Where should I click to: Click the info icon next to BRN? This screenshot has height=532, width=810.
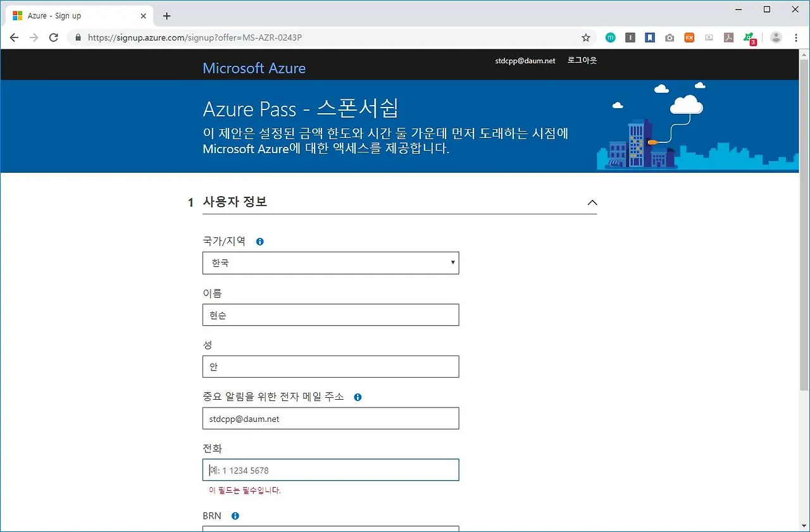point(235,516)
